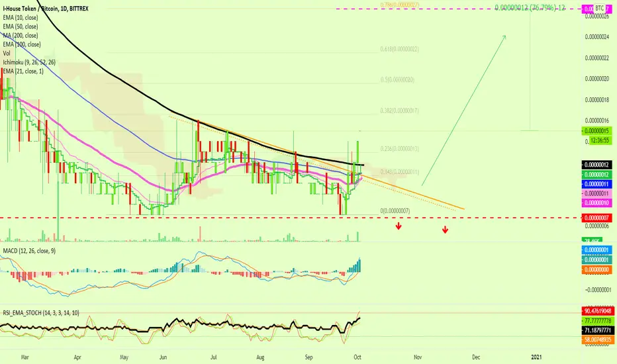The image size is (617, 364).
Task: Select the EMA (50, close) indicator legend
Action: 21,26
